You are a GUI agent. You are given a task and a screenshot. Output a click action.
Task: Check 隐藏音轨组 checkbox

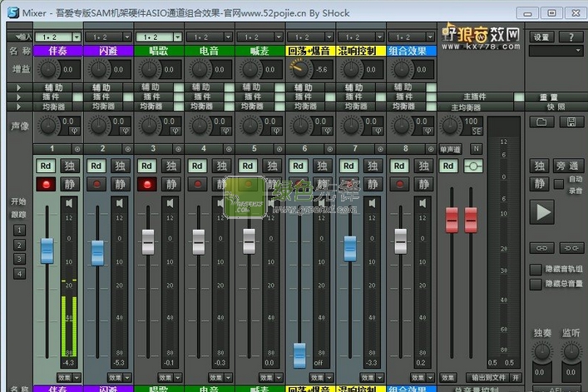pos(536,269)
